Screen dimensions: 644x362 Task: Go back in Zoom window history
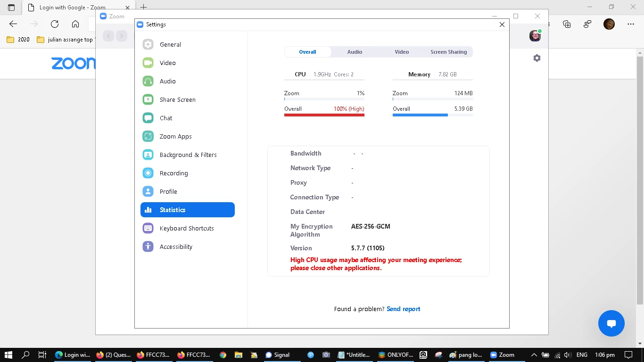click(108, 36)
